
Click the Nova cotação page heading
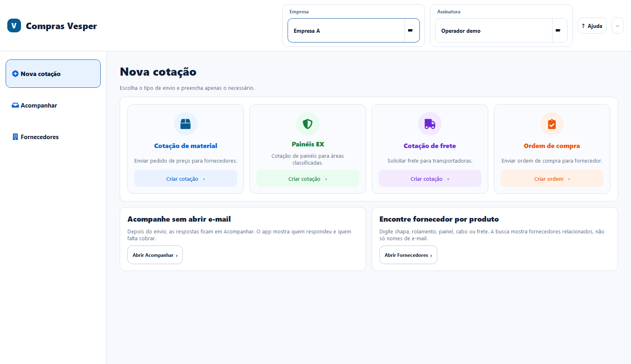[x=158, y=72]
